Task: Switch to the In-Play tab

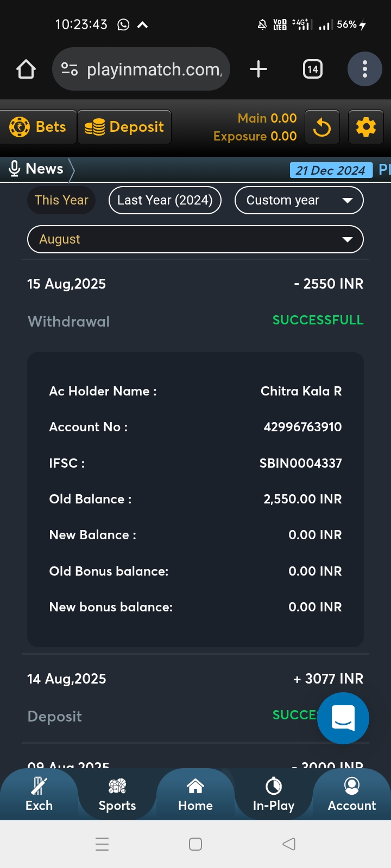Action: pos(274,795)
